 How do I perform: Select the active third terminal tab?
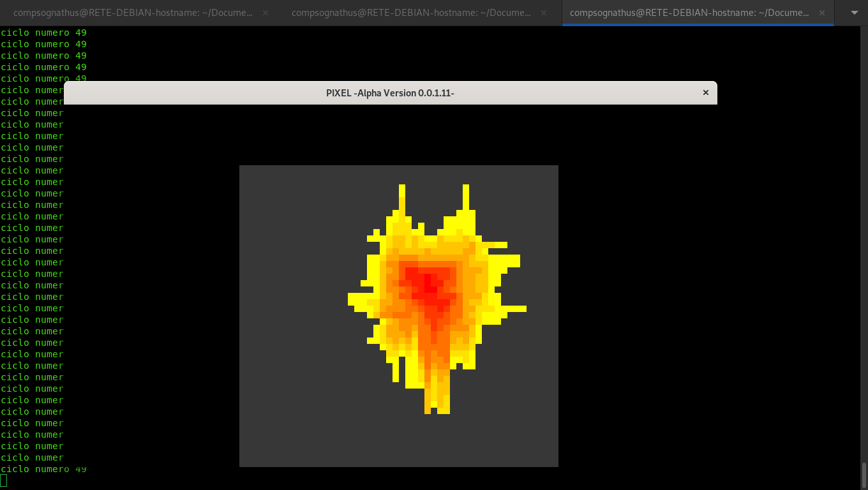(x=698, y=13)
